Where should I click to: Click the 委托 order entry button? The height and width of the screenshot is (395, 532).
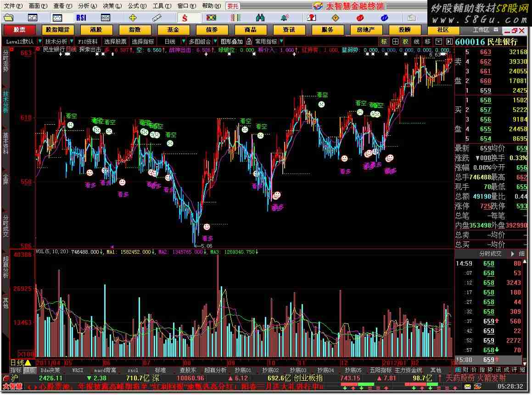tap(233, 6)
